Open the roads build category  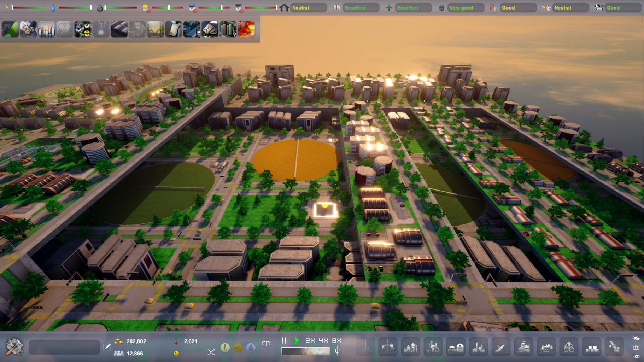[x=501, y=346]
